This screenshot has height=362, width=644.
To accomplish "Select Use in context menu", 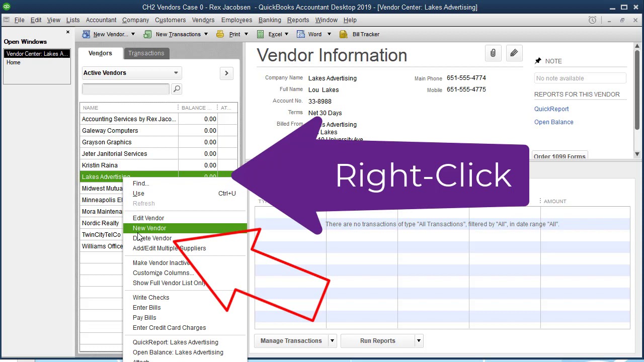I will click(185, 194).
